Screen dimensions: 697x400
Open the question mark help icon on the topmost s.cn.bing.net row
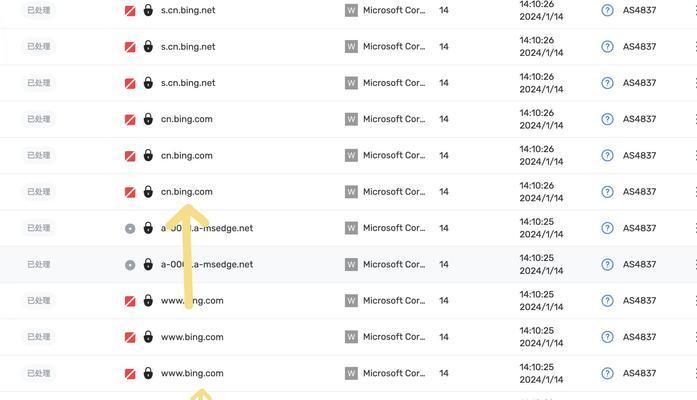point(607,10)
